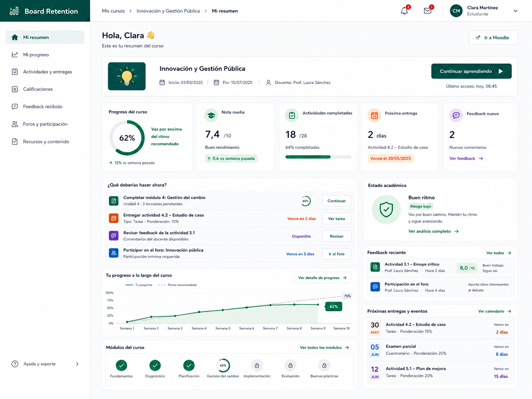Click Continuar for módulo 4
The image size is (532, 399).
click(x=337, y=201)
